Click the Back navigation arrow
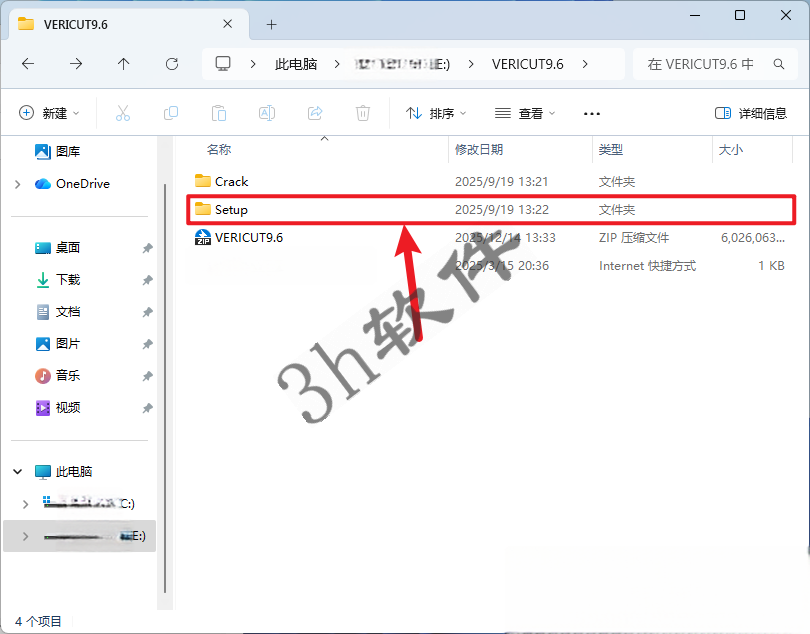The height and width of the screenshot is (634, 810). [x=28, y=64]
